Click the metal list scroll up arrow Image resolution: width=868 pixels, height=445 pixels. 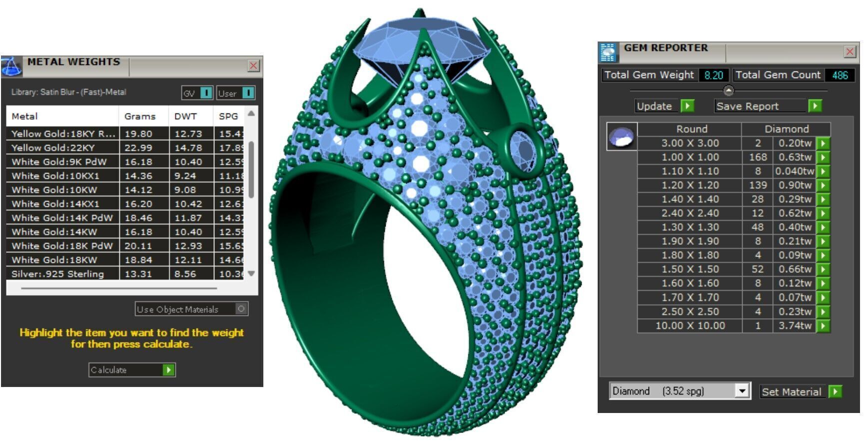(x=251, y=113)
